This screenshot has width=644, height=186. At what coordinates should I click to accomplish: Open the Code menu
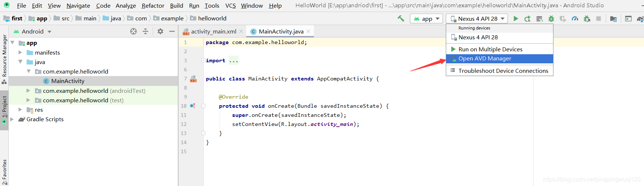[103, 5]
